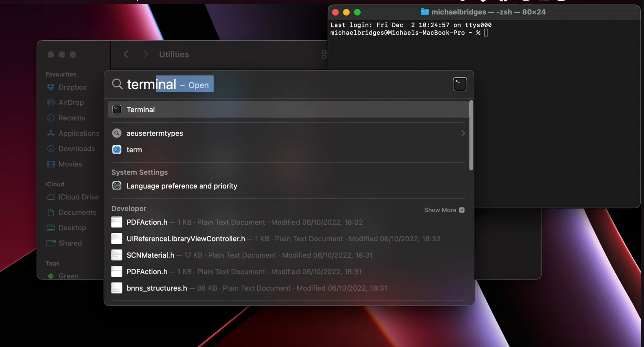Select the Green tag in sidebar
This screenshot has width=644, height=347.
[68, 276]
